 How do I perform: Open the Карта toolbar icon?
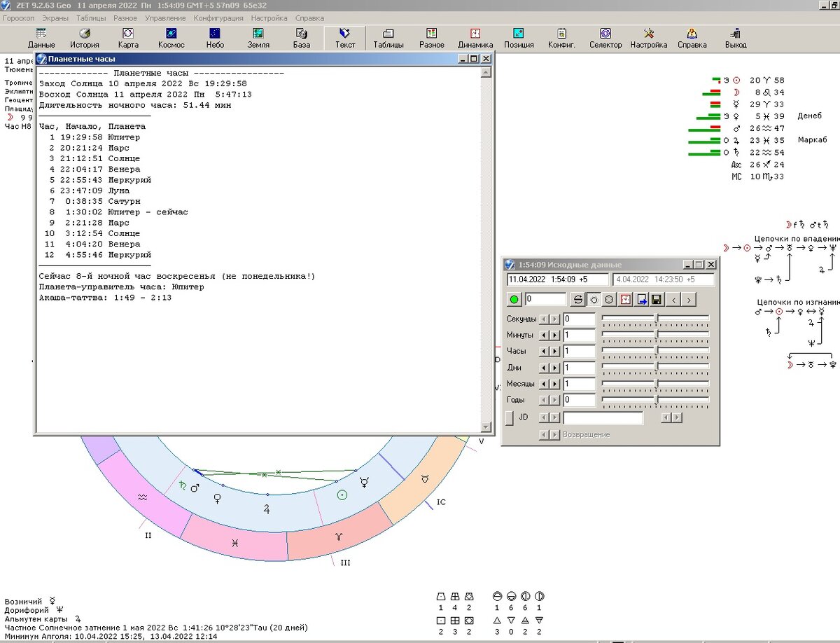[128, 39]
